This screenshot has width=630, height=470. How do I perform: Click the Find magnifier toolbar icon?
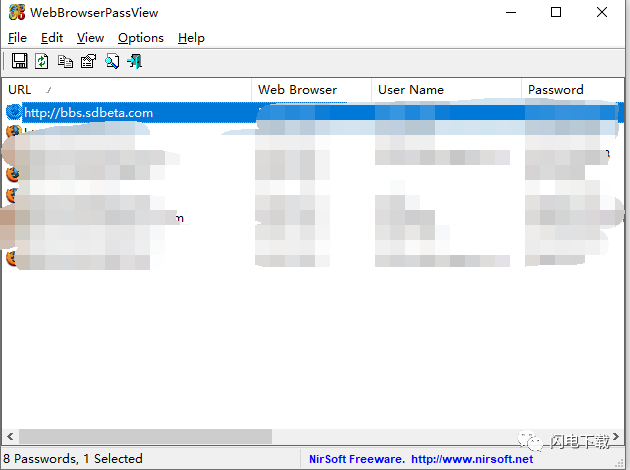click(112, 61)
